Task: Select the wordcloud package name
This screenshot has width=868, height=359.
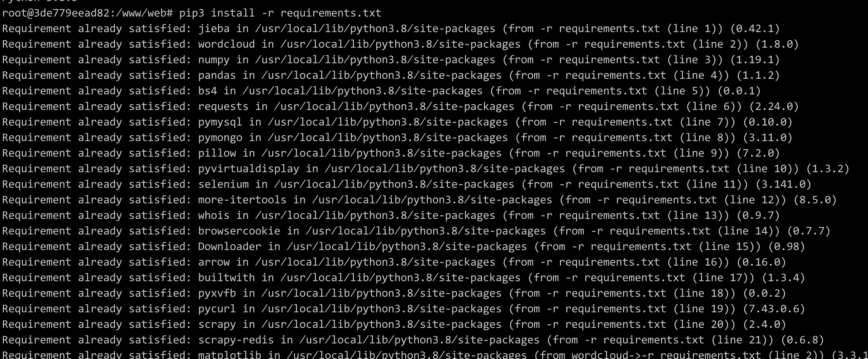Action: (226, 44)
